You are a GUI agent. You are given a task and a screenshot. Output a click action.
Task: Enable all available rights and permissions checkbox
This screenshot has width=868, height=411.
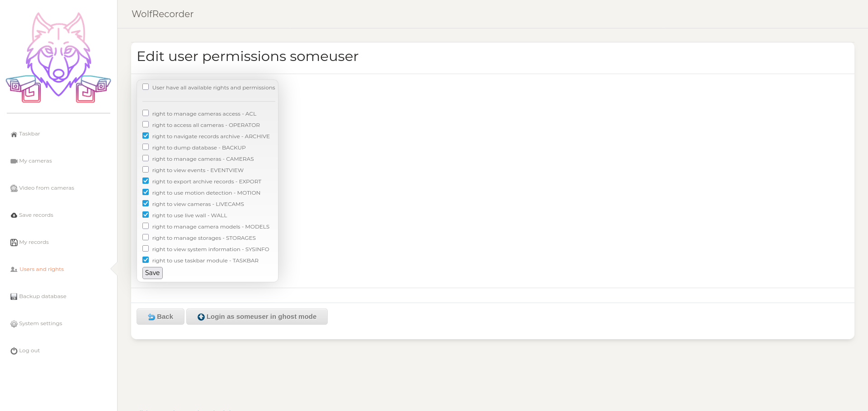[146, 87]
